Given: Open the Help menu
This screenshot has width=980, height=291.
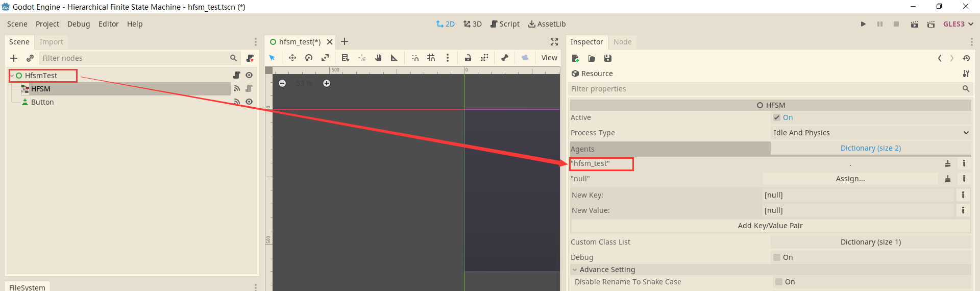Looking at the screenshot, I should coord(135,24).
